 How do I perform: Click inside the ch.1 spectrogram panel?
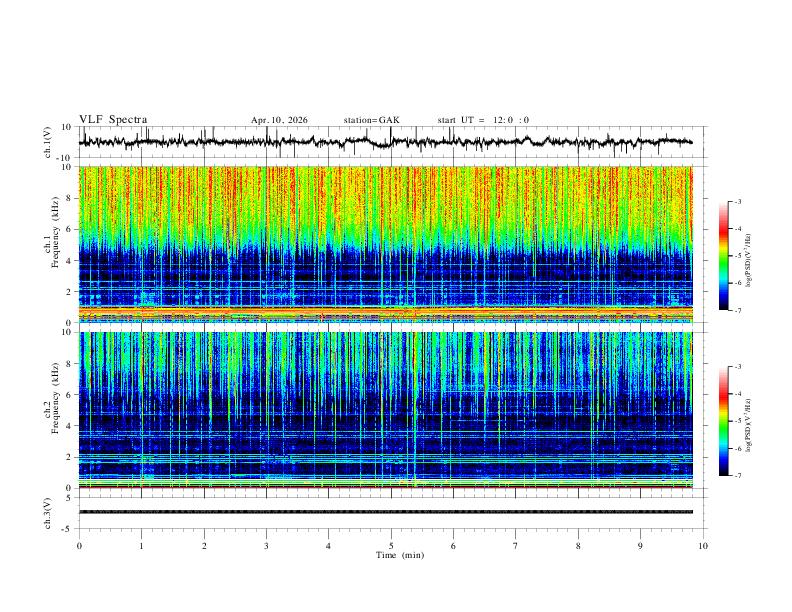(385, 244)
